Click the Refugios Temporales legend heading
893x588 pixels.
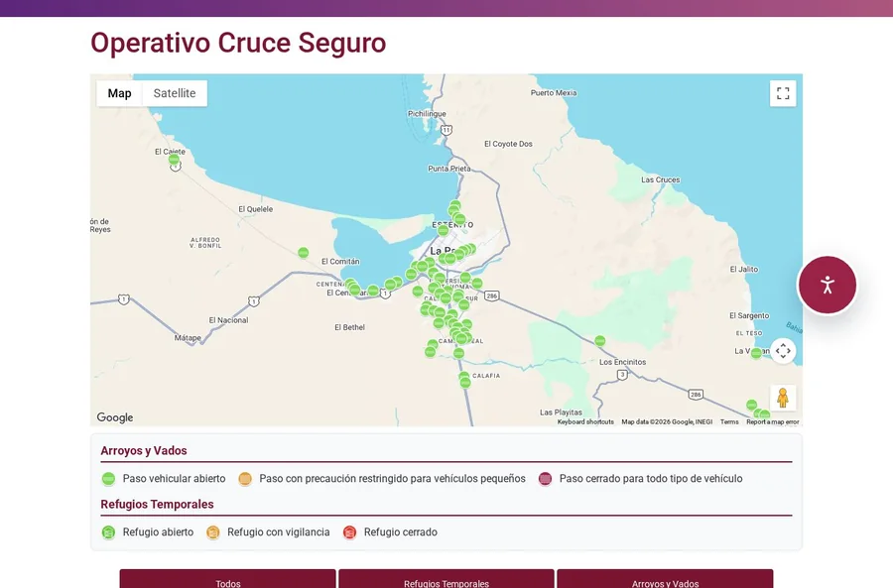[x=157, y=505]
